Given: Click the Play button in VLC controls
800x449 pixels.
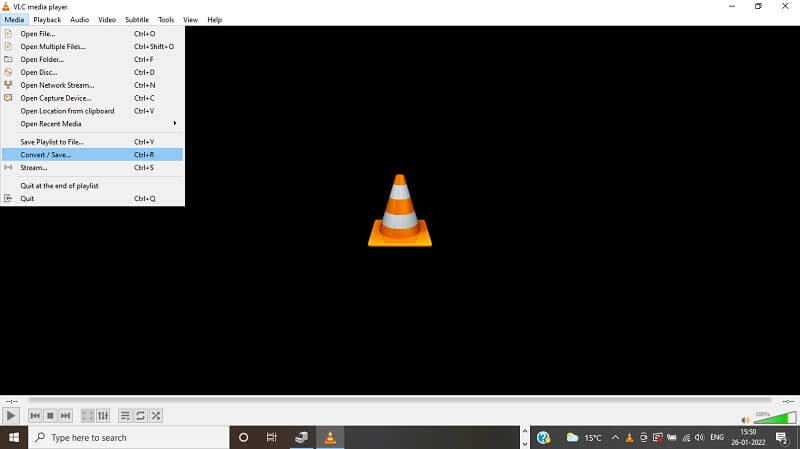Looking at the screenshot, I should (11, 416).
